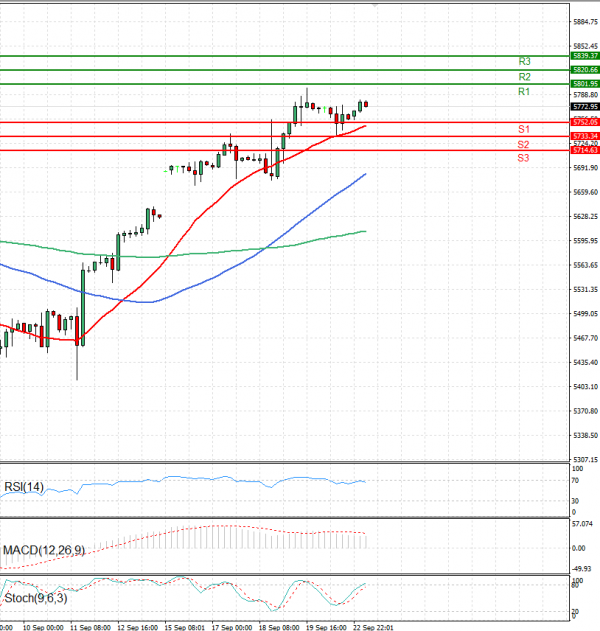This screenshot has width=600, height=631.
Task: Click the RSI(14) indicator label
Action: 24,487
